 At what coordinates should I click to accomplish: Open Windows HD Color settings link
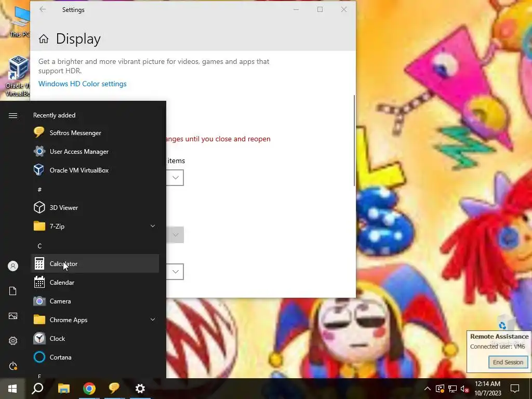(x=83, y=84)
